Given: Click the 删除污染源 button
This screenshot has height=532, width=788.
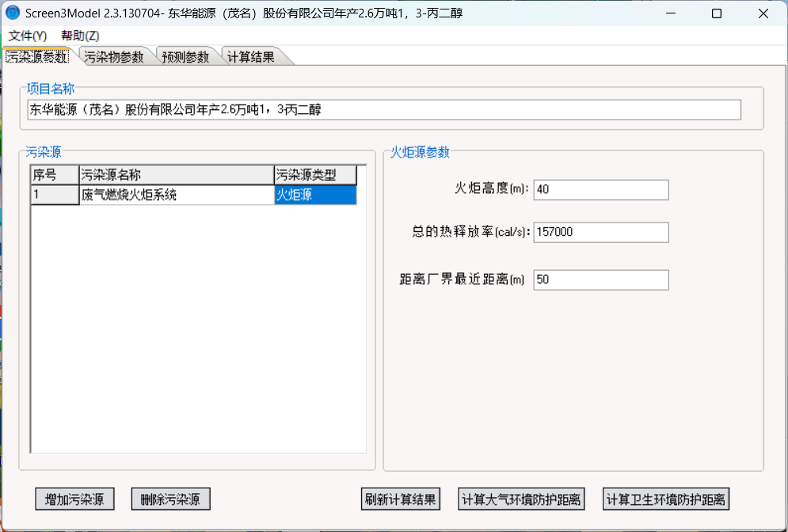Looking at the screenshot, I should [x=171, y=499].
